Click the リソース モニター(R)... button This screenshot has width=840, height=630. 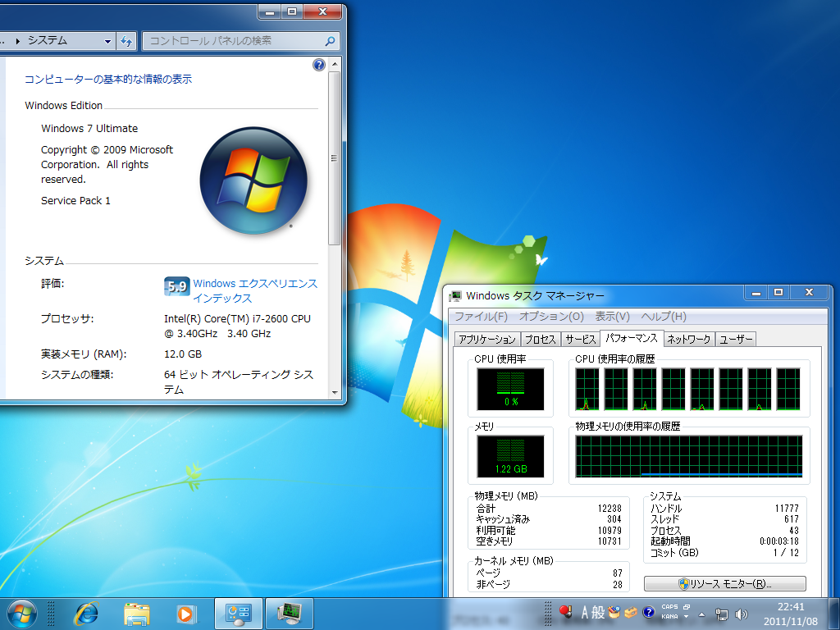click(725, 584)
